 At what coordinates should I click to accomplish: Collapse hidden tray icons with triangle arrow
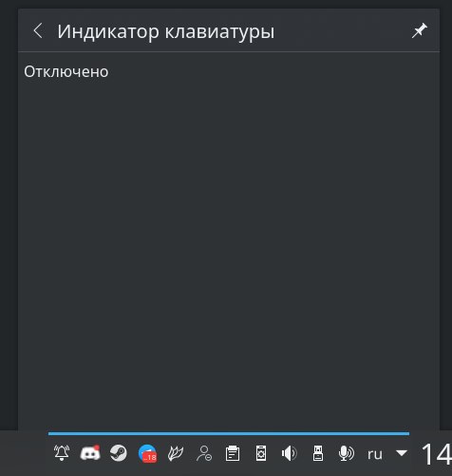pos(402,453)
